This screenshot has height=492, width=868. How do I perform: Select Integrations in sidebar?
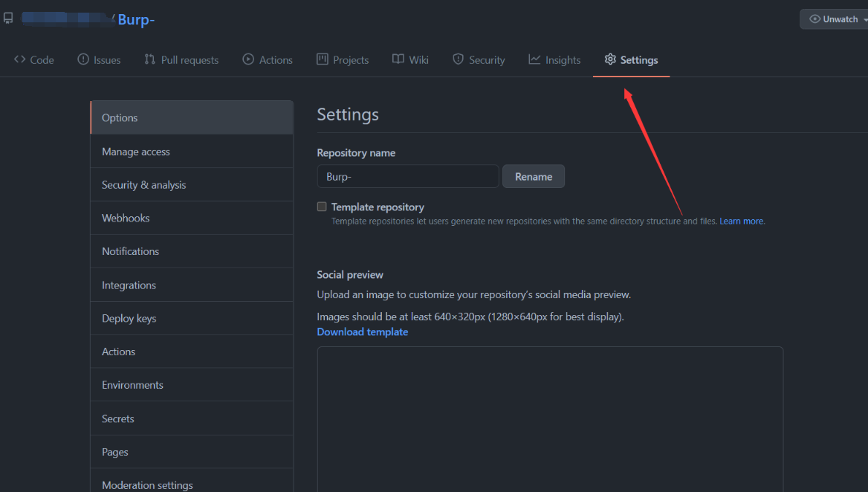pos(192,285)
